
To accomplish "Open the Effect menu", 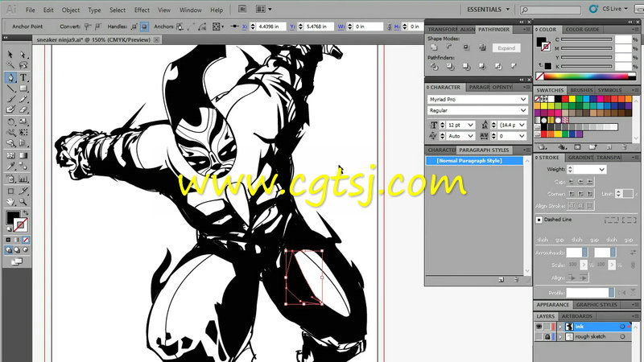I will pyautogui.click(x=142, y=10).
